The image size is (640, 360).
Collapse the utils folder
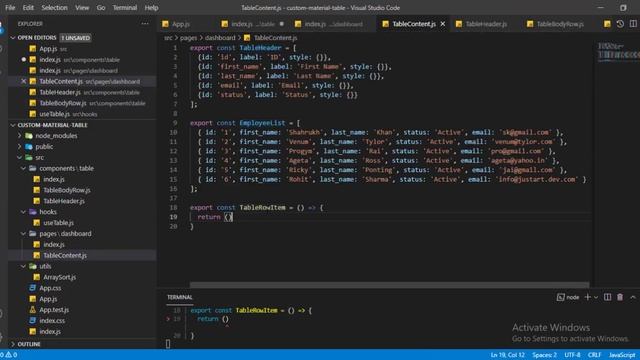coord(23,266)
